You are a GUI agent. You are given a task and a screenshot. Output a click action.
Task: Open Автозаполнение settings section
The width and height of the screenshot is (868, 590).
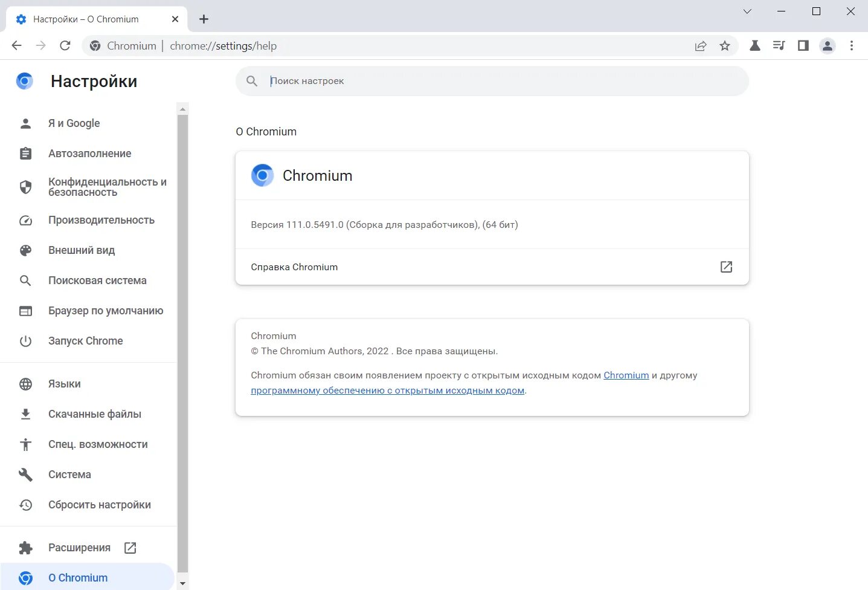[x=88, y=154]
